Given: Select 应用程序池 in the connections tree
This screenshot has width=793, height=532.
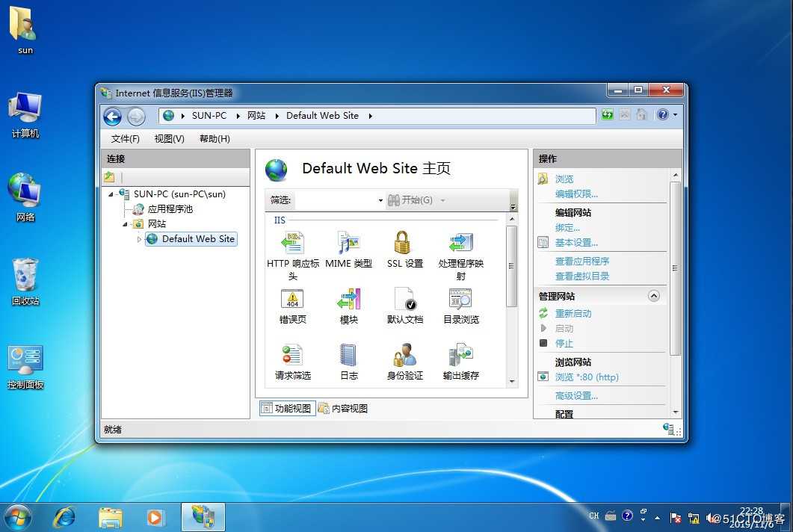Looking at the screenshot, I should pyautogui.click(x=170, y=209).
